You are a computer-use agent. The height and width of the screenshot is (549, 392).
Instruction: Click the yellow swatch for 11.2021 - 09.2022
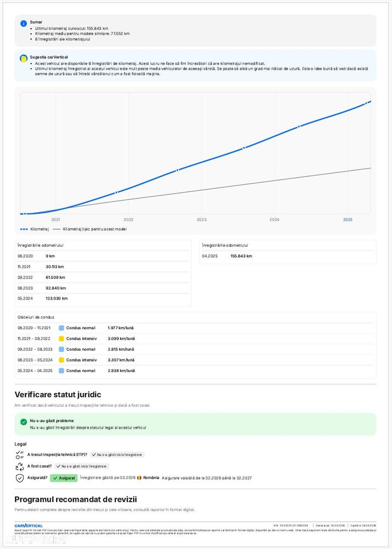(62, 339)
